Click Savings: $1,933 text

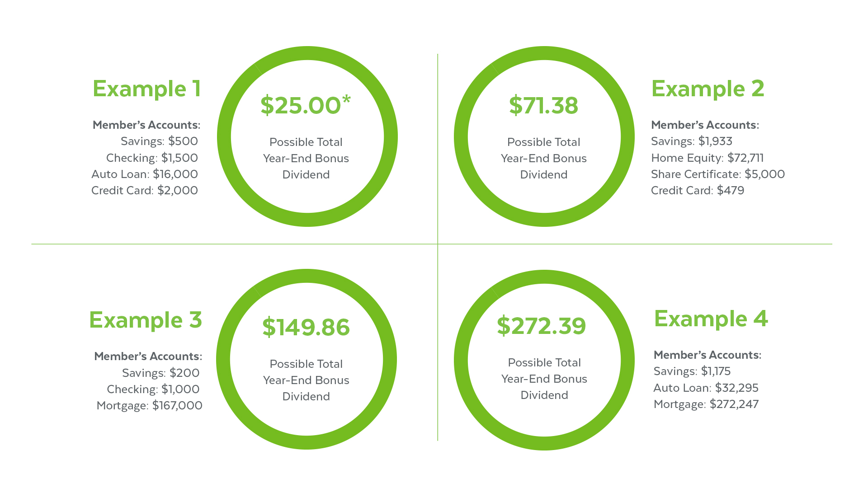point(691,141)
